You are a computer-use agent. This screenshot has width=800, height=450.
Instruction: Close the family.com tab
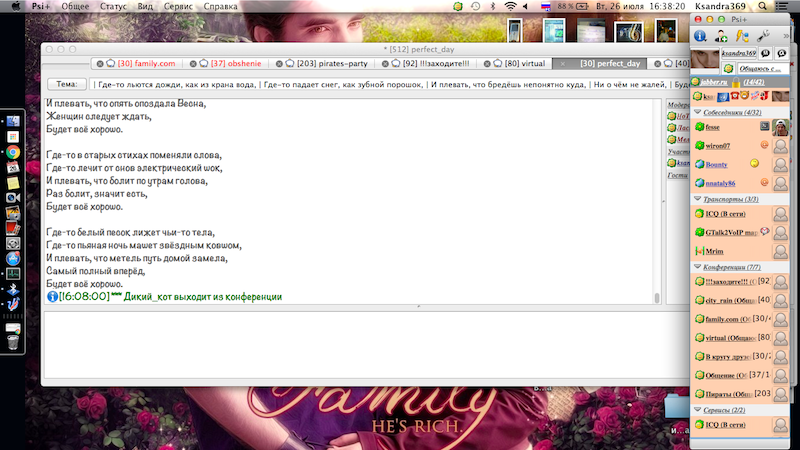click(100, 64)
